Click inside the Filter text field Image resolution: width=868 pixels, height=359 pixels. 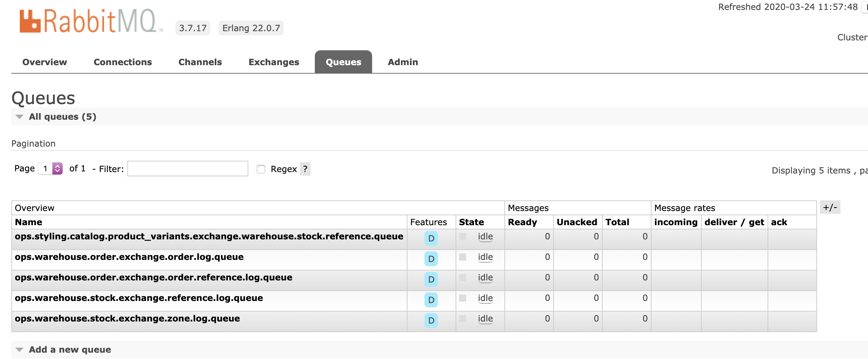[187, 169]
